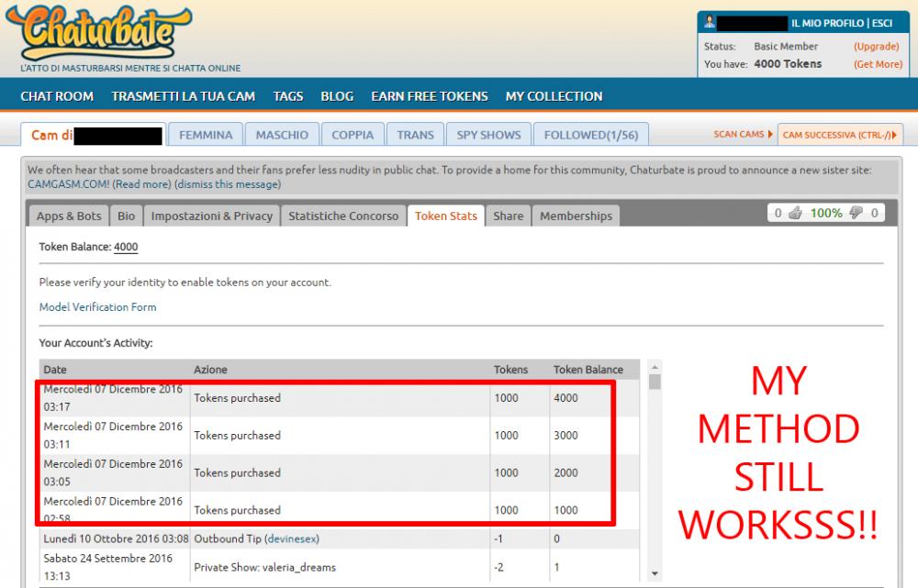Click 'Private Show: valeria_dreams' row
This screenshot has height=588, width=918.
coord(340,567)
